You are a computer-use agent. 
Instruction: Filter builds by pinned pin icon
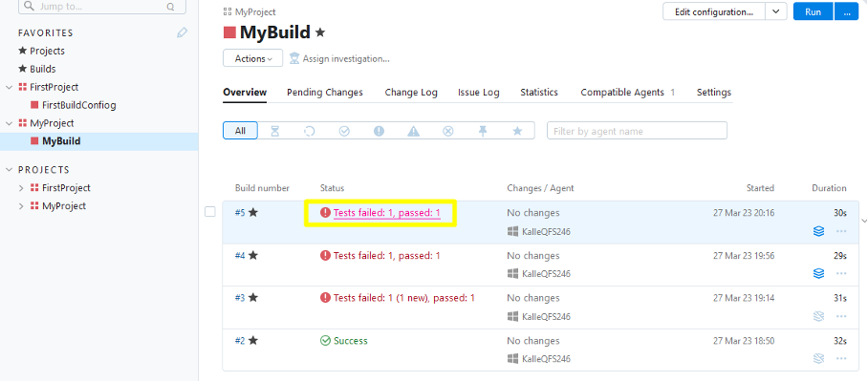pyautogui.click(x=483, y=131)
